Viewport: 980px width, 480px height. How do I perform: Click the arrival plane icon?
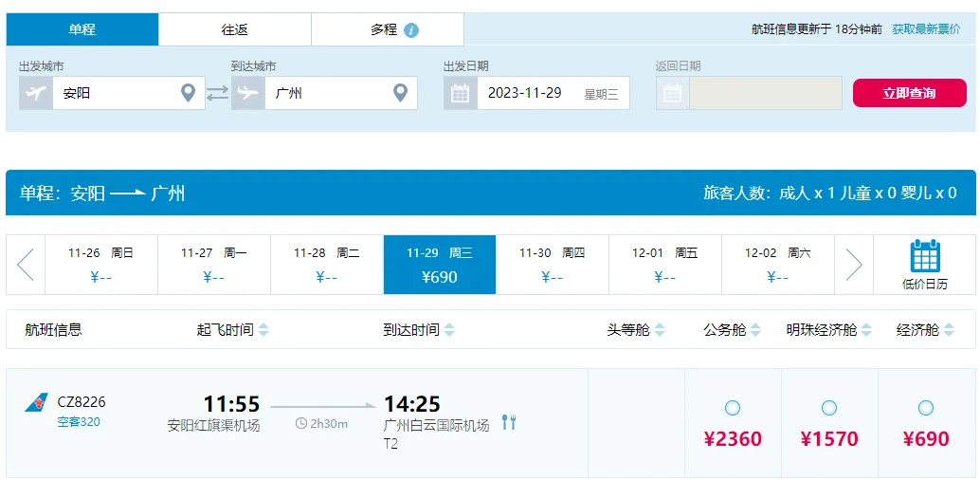point(248,93)
